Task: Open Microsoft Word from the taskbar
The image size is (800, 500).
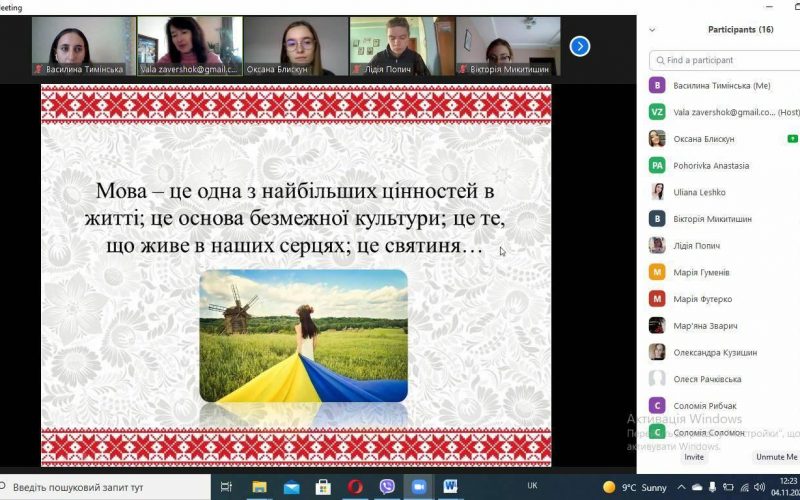Action: point(450,487)
